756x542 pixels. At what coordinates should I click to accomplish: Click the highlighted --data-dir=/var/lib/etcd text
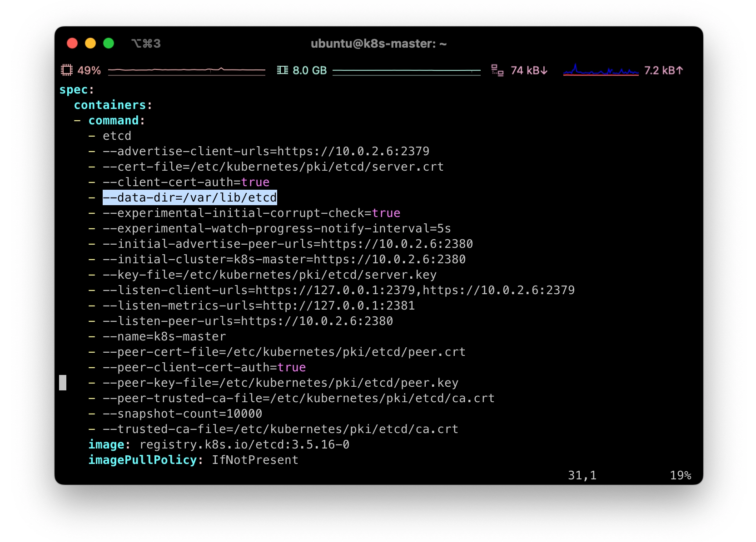(189, 197)
